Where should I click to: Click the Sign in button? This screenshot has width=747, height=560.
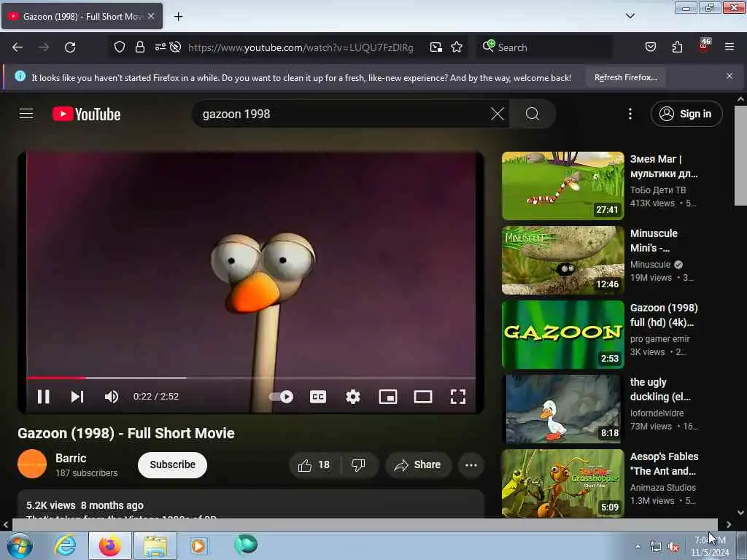[686, 114]
